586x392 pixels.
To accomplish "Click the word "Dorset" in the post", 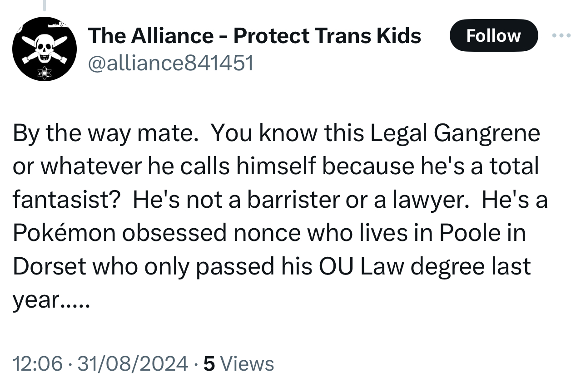I will [50, 266].
